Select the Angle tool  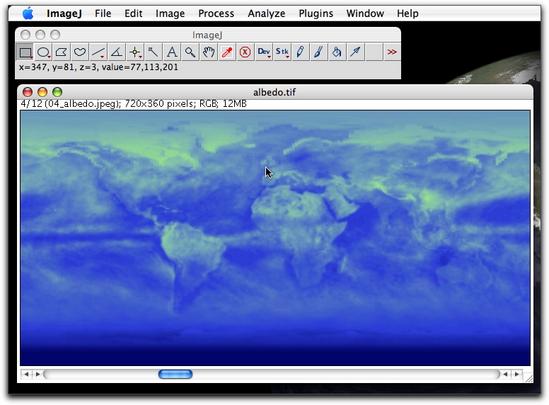click(x=117, y=53)
